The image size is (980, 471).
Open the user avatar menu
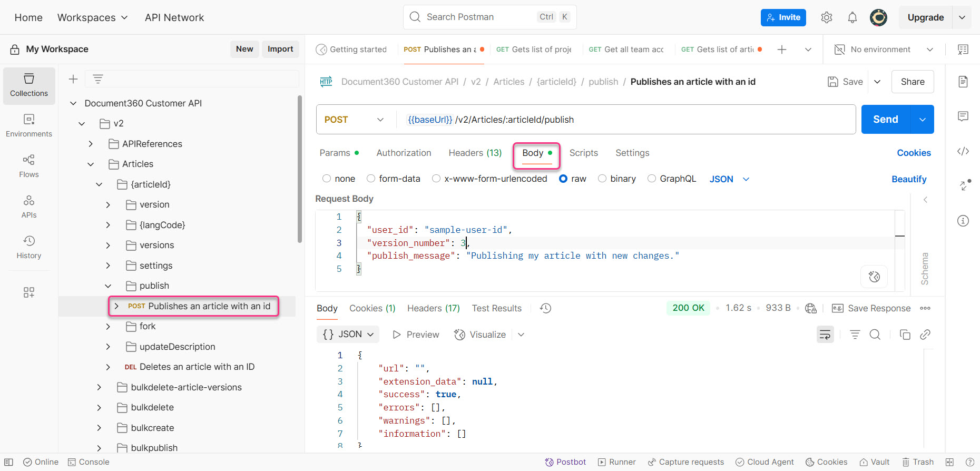pyautogui.click(x=878, y=17)
